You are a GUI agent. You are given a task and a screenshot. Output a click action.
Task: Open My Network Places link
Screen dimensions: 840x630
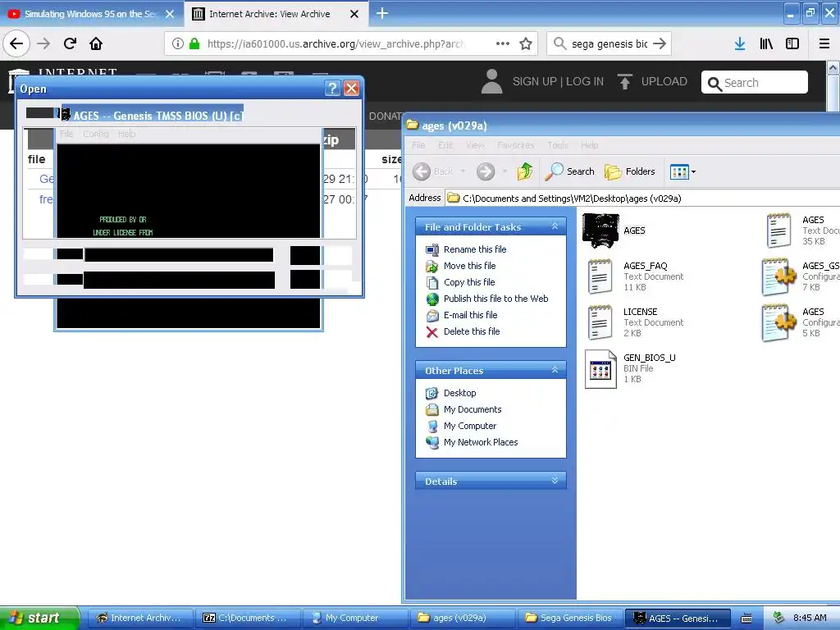[481, 442]
